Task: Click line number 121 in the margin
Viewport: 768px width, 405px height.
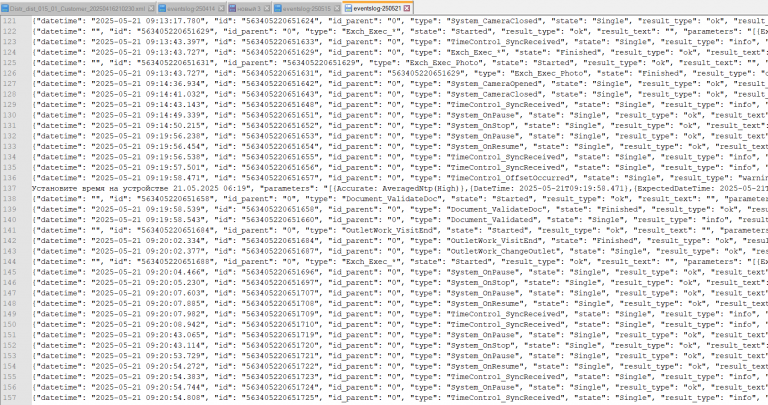Action: pos(9,21)
